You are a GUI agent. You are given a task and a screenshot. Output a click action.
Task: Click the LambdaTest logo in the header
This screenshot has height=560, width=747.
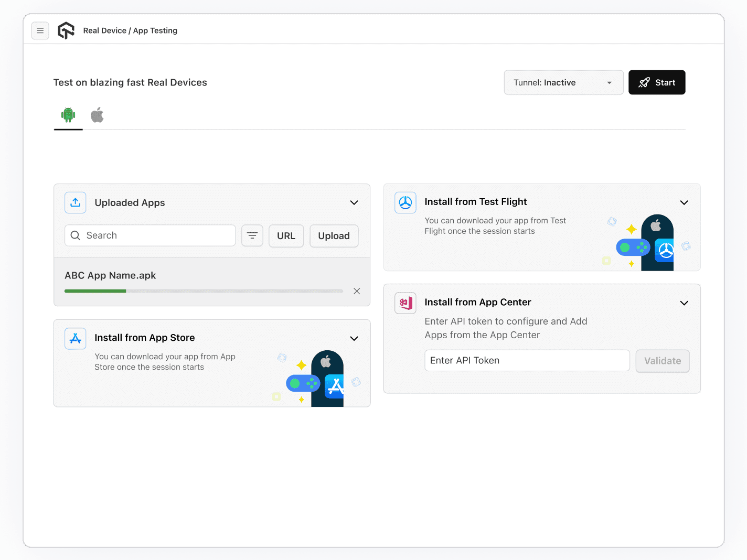(66, 30)
